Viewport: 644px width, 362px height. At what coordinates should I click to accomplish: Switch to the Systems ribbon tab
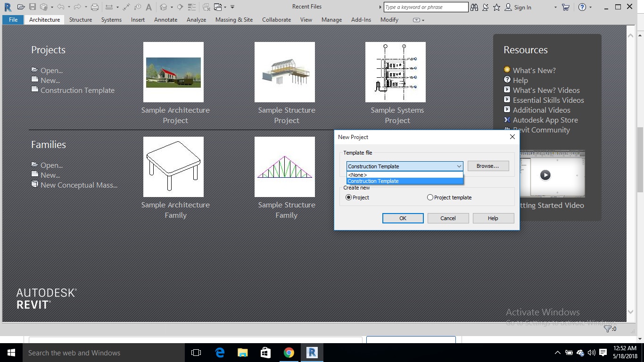point(111,20)
